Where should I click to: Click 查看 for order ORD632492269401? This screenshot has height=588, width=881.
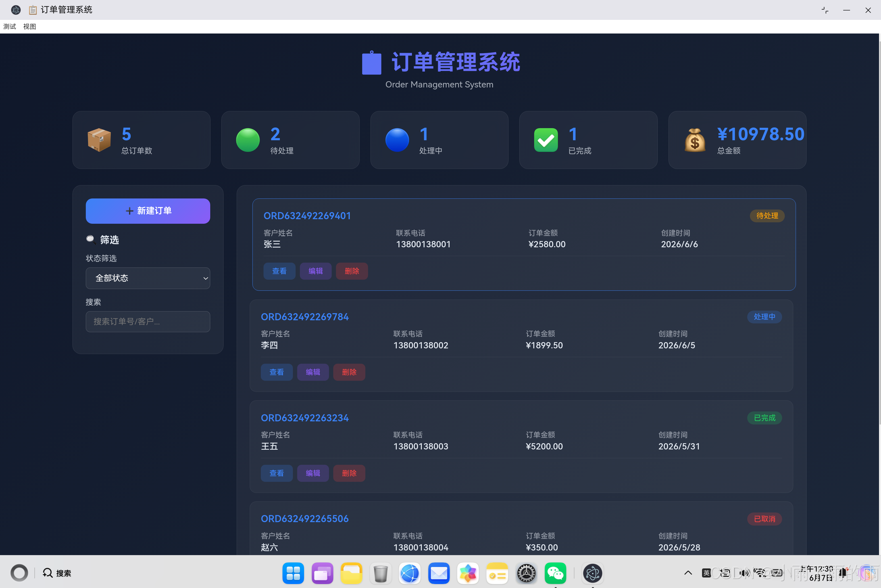(279, 271)
